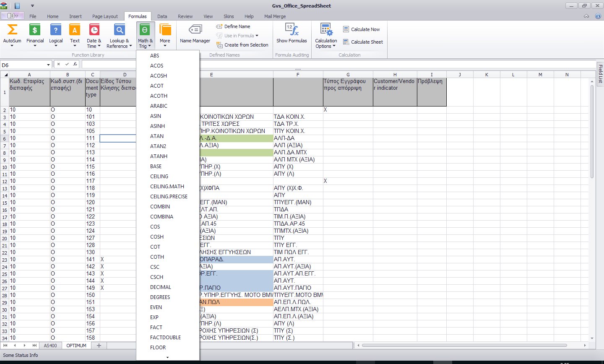
Task: Open the Logical functions icon
Action: tap(56, 34)
